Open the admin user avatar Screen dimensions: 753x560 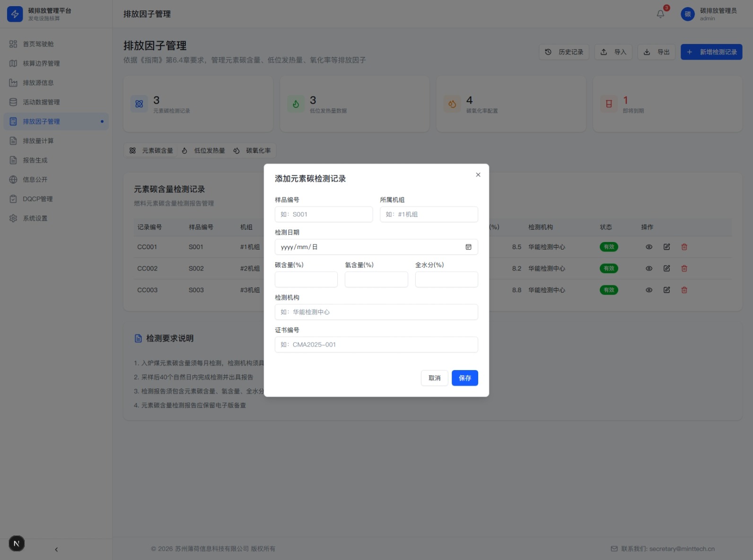[688, 14]
